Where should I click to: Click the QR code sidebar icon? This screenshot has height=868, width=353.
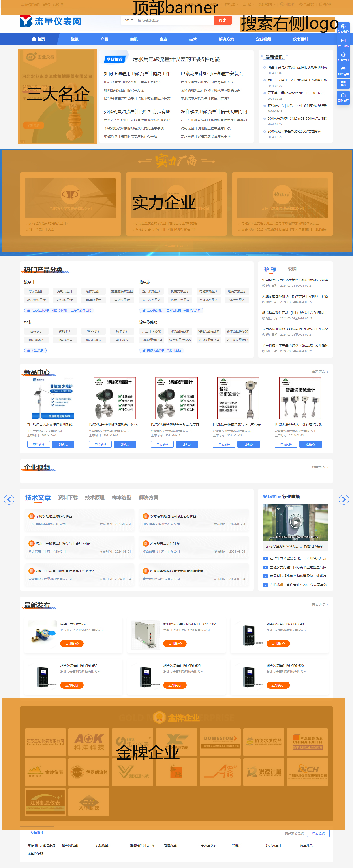pyautogui.click(x=343, y=83)
